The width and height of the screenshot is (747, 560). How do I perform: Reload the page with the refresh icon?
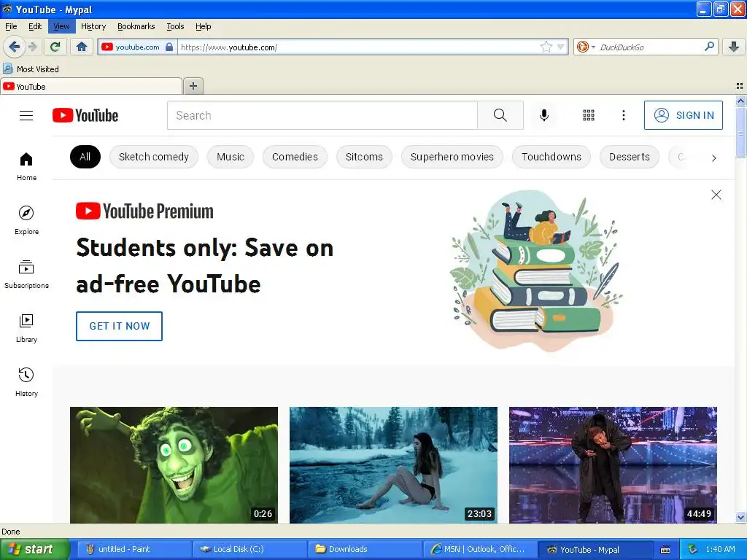click(x=55, y=47)
